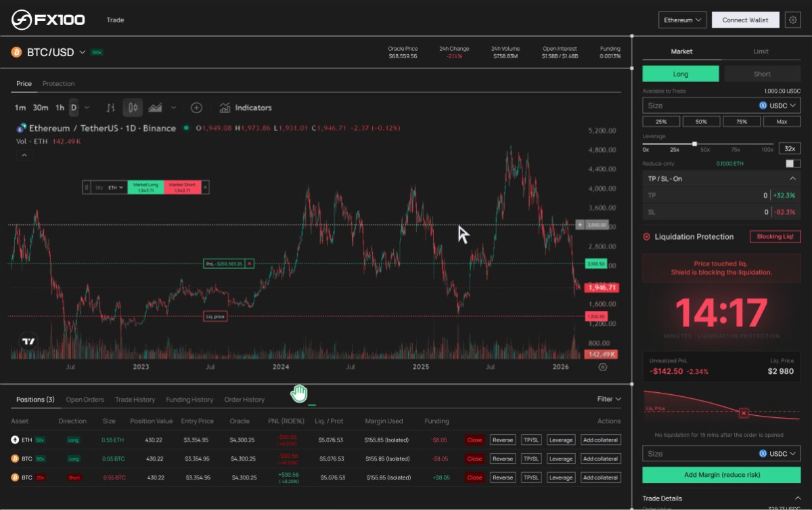Image resolution: width=812 pixels, height=510 pixels.
Task: Open the Protection chart tab
Action: [58, 84]
